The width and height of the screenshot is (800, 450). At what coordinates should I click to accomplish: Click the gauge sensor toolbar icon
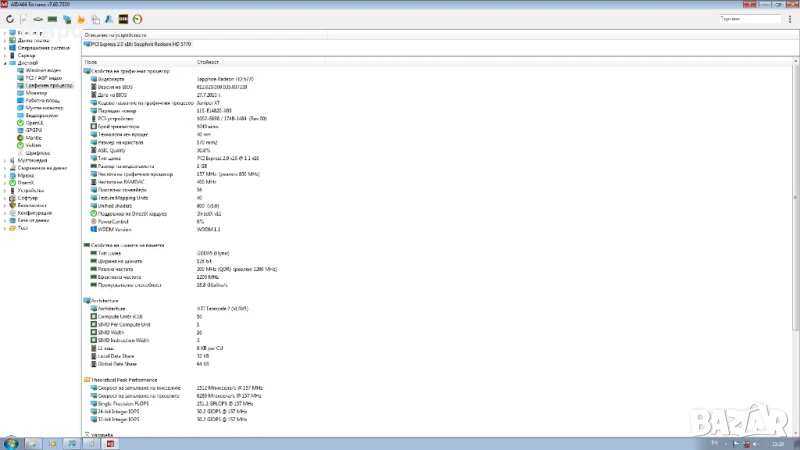click(137, 19)
